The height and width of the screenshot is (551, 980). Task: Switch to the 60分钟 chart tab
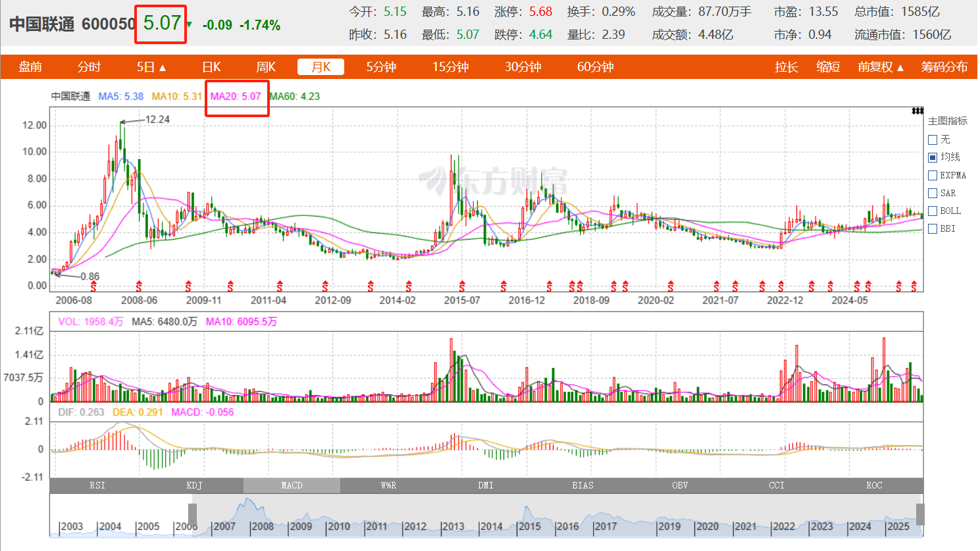click(x=595, y=67)
